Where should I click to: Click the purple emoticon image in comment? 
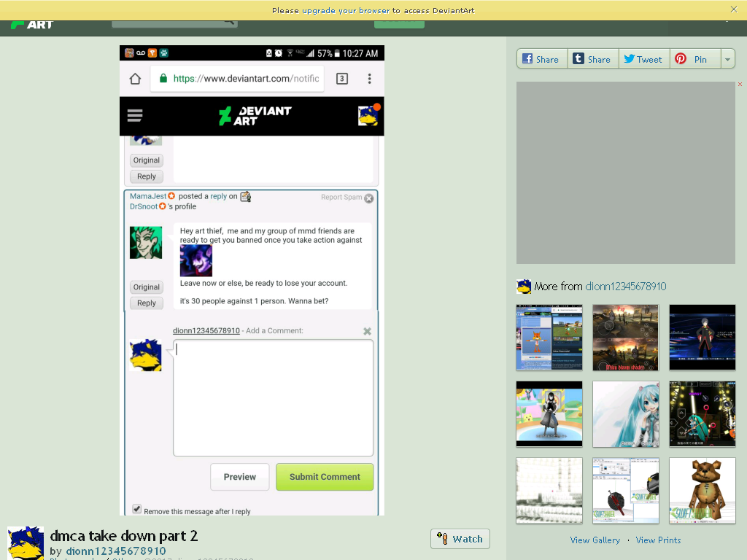pos(196,261)
